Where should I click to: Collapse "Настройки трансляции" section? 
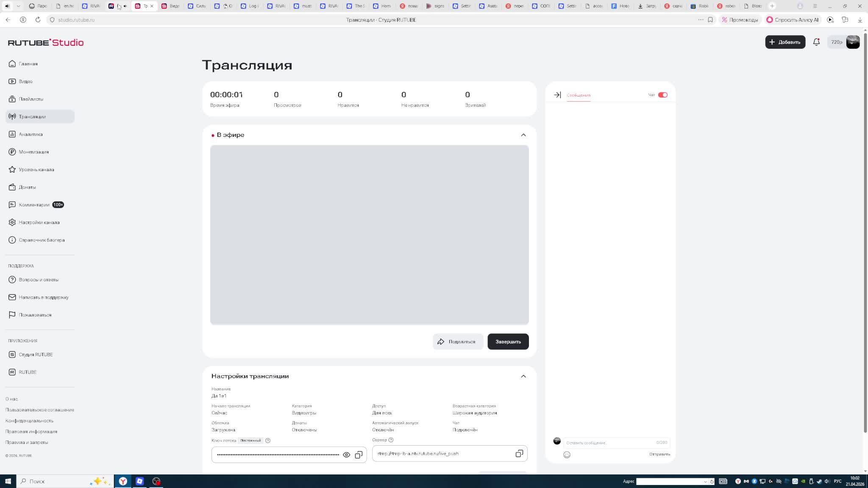523,376
